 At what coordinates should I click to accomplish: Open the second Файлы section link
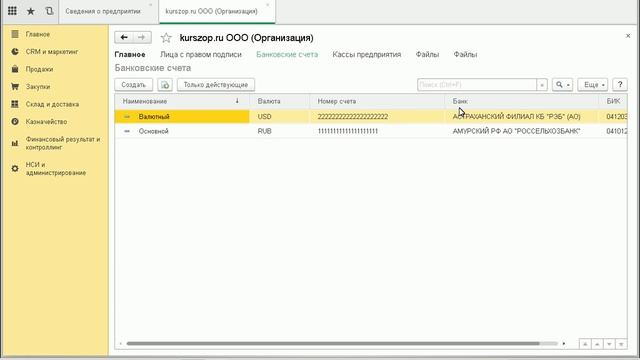click(465, 54)
